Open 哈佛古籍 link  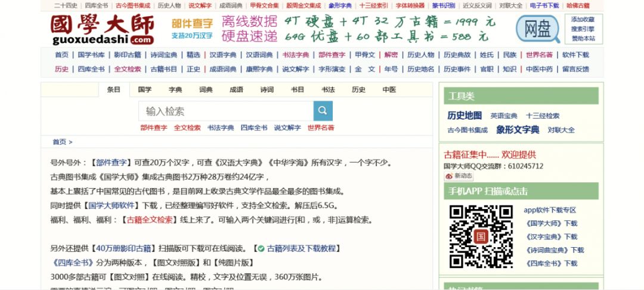pos(578,6)
